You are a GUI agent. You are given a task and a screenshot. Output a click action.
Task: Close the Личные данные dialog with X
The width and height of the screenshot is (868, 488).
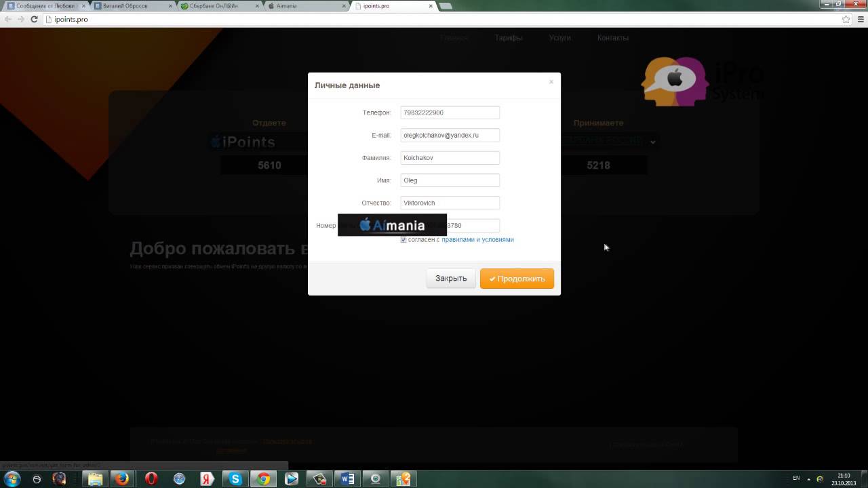pyautogui.click(x=551, y=82)
